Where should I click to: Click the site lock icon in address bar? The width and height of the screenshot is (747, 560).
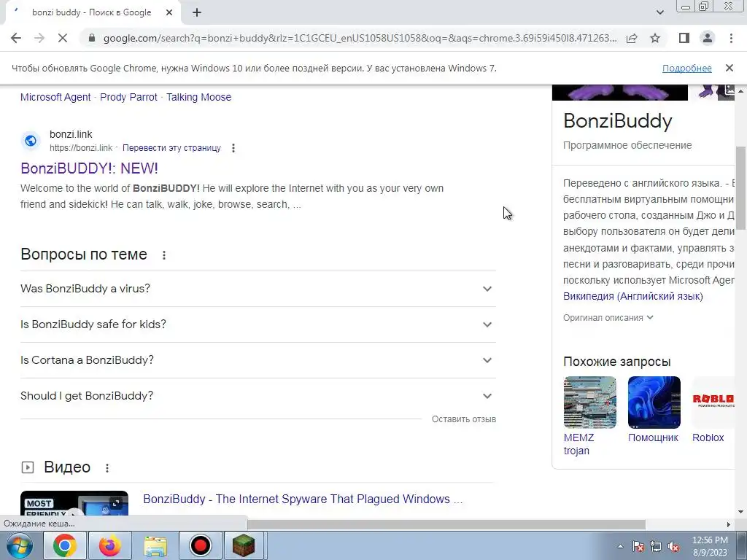click(92, 38)
